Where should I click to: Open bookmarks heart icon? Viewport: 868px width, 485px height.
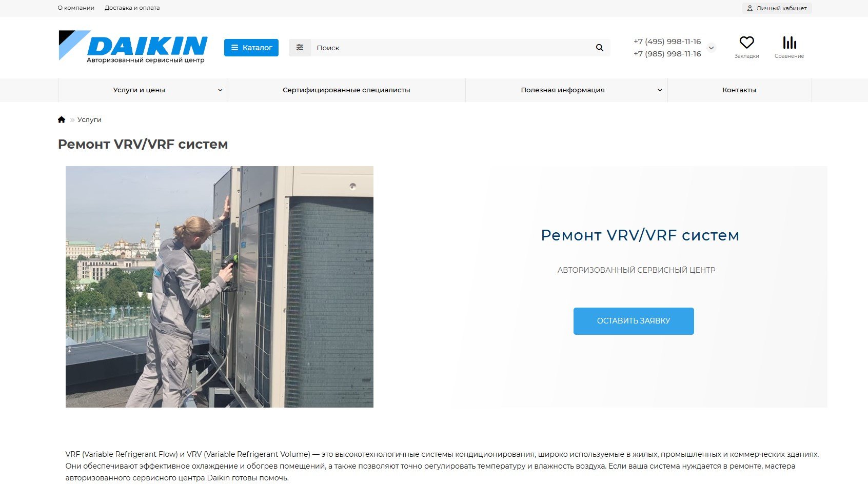746,43
